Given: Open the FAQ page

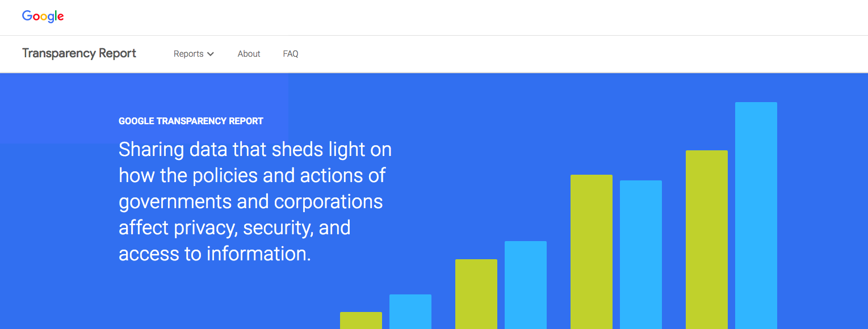Looking at the screenshot, I should tap(291, 54).
